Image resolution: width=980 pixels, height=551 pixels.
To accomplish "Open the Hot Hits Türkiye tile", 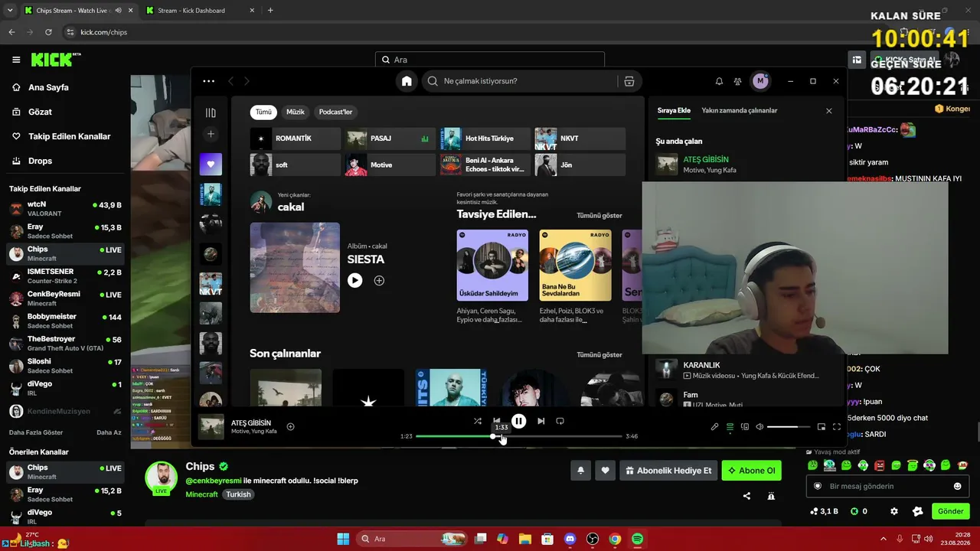I will tap(485, 139).
